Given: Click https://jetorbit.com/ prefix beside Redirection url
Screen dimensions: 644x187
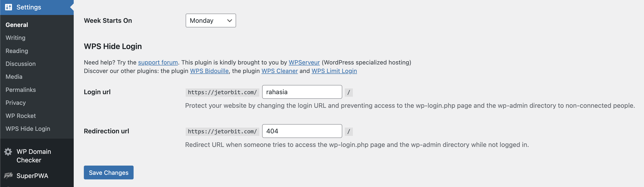Looking at the screenshot, I should tap(222, 131).
